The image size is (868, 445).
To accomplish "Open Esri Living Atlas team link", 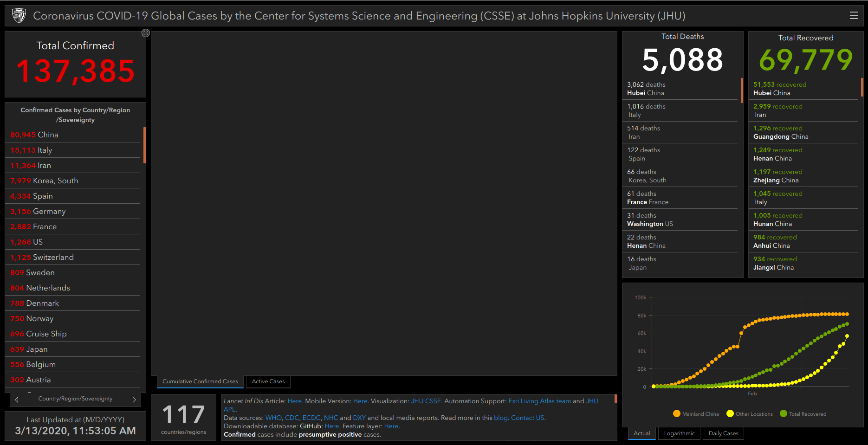I will pos(539,401).
